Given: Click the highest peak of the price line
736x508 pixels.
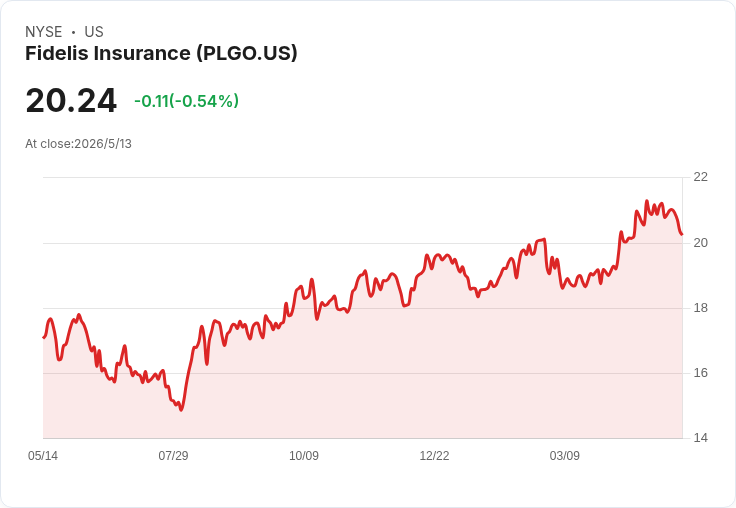Looking at the screenshot, I should tap(647, 201).
